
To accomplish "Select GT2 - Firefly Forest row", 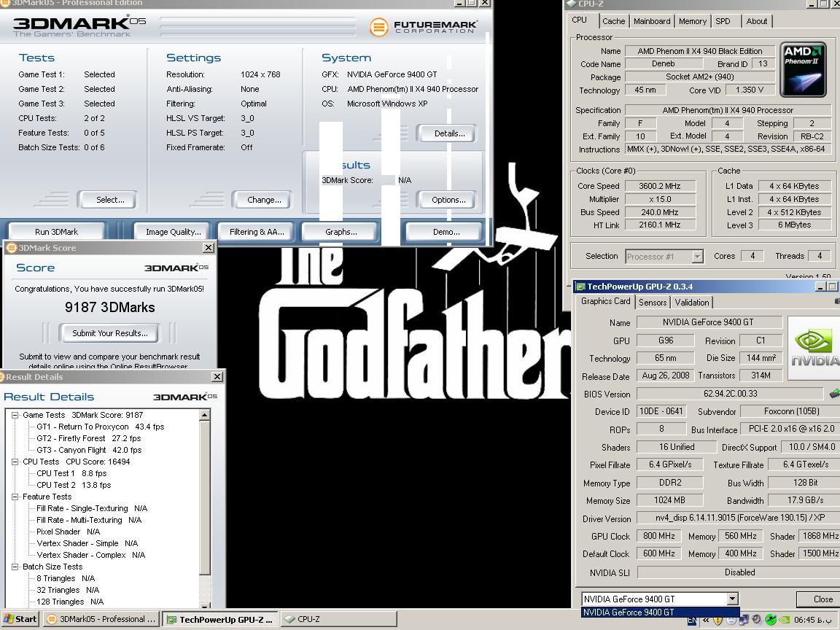I will click(88, 438).
